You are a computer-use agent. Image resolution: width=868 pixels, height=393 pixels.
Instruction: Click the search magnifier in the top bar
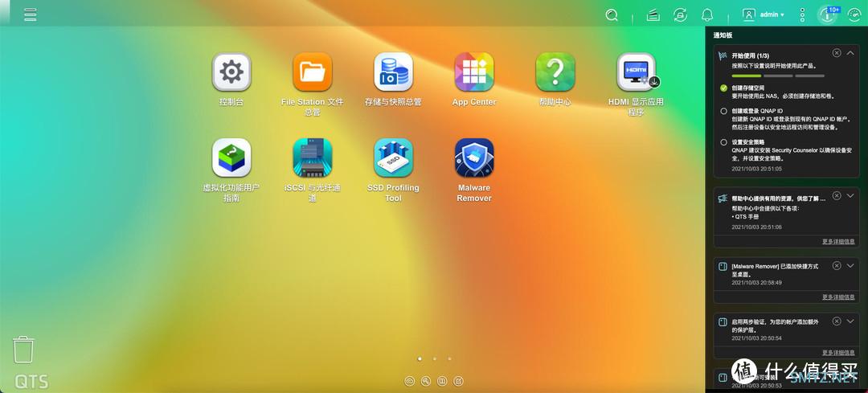pyautogui.click(x=612, y=15)
